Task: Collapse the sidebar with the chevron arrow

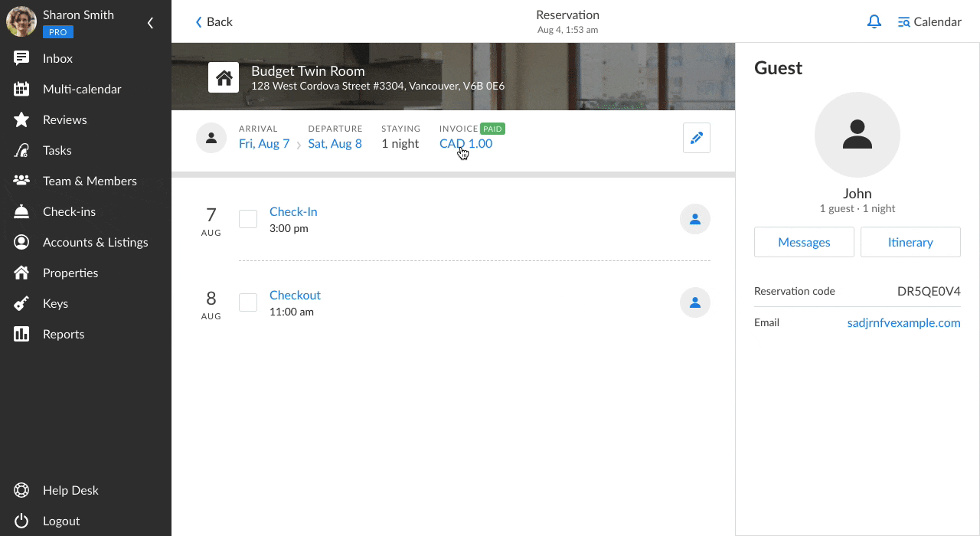Action: (150, 23)
